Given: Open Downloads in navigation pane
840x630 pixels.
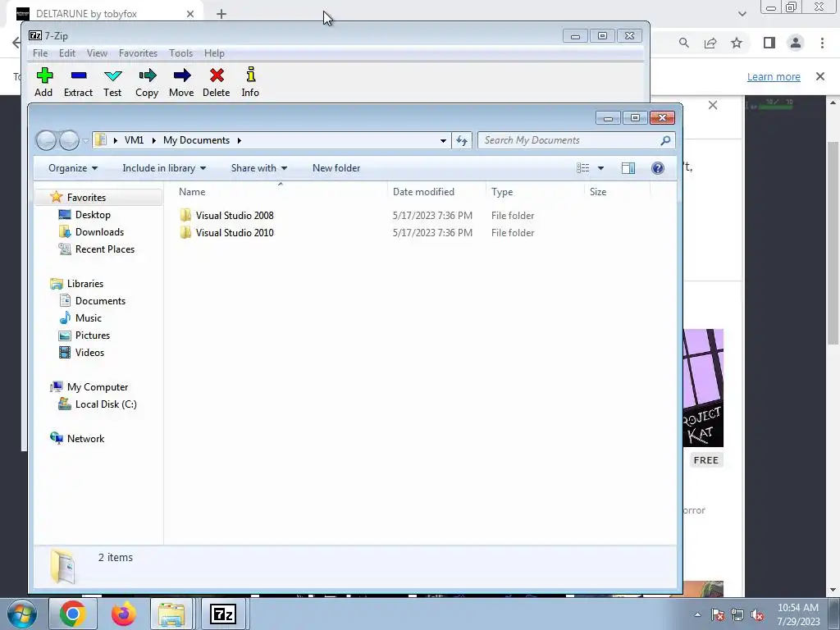Looking at the screenshot, I should 99,232.
